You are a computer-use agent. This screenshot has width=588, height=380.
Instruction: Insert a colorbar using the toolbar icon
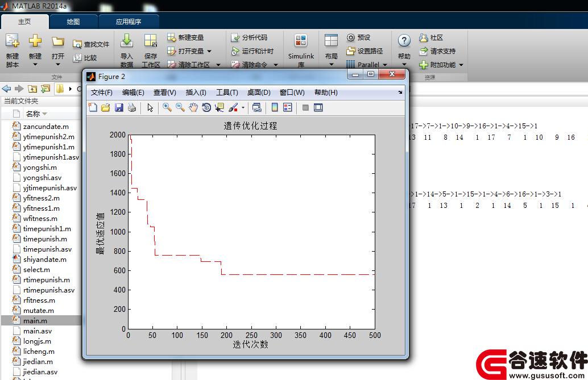coord(275,107)
